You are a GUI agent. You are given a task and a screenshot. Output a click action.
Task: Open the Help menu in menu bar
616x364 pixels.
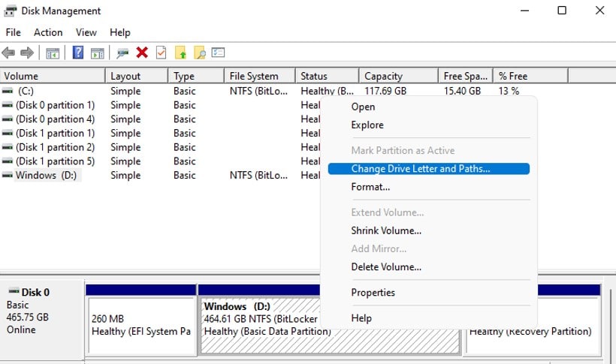120,32
